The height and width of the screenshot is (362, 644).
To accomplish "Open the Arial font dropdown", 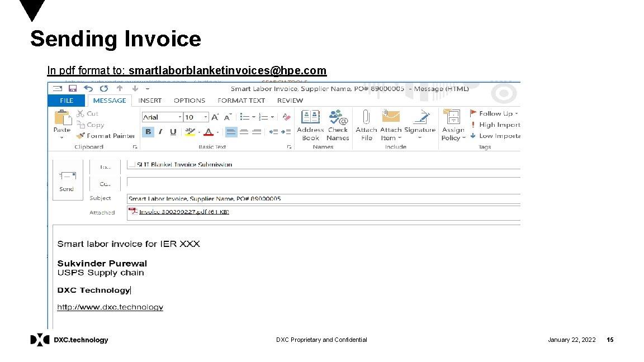I will (181, 117).
